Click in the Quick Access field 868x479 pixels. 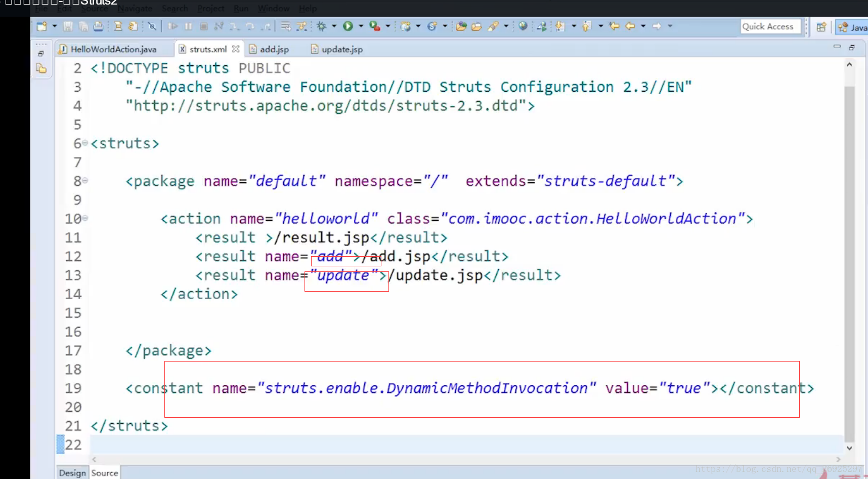pos(771,26)
